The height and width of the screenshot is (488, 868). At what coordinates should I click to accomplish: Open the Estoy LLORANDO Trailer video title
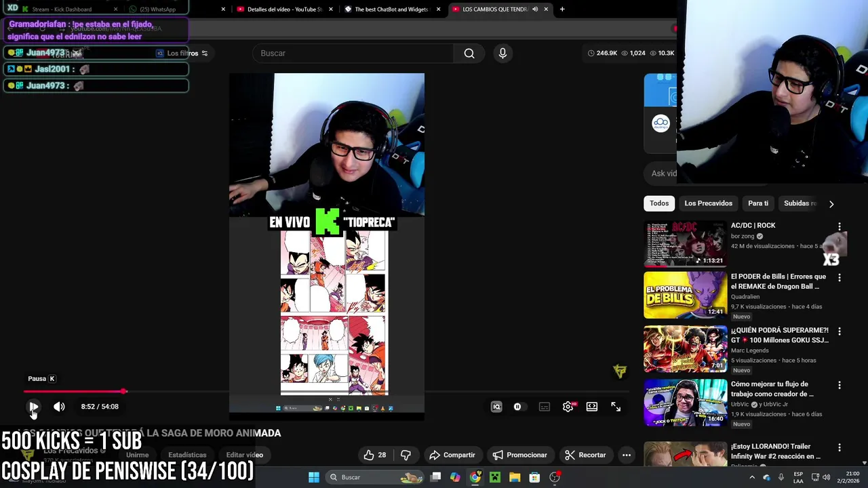tap(776, 451)
